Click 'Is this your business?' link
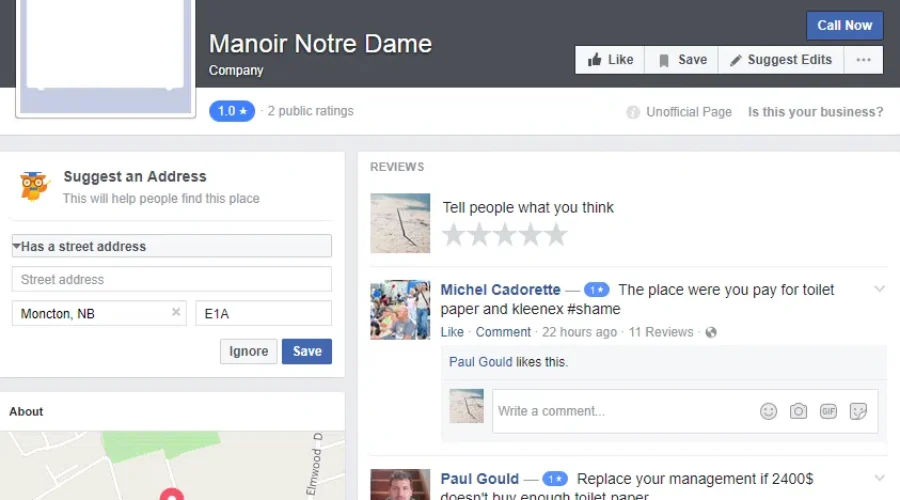Viewport: 900px width, 500px height. (x=815, y=112)
